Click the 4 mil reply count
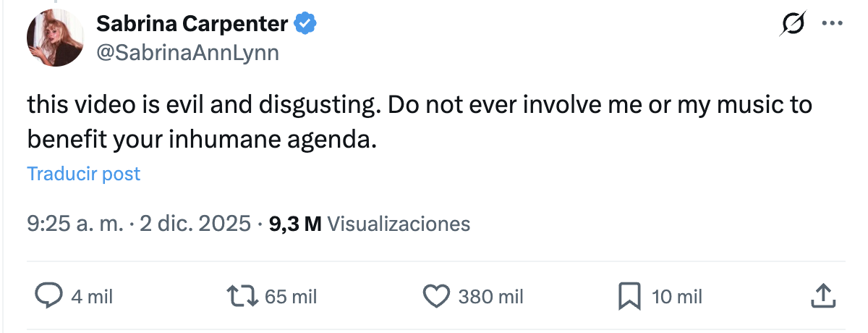 (93, 297)
